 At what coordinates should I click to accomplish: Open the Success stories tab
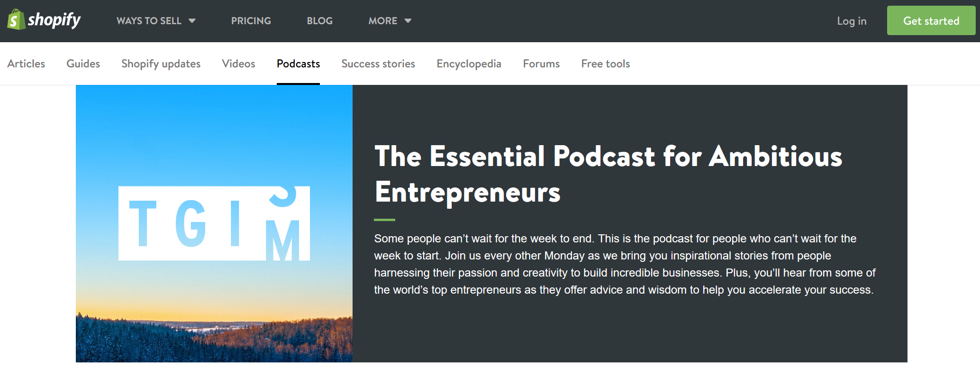point(378,64)
